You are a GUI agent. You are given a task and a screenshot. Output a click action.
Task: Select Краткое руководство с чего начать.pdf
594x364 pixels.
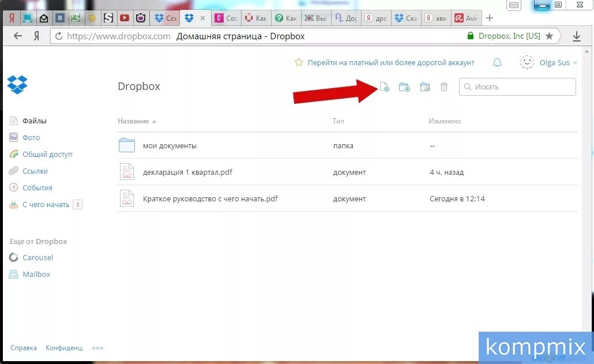click(x=210, y=198)
